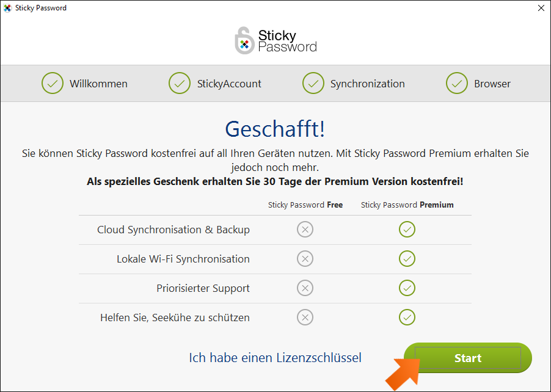Click the Premium checkmark for Priorisierter Support
The width and height of the screenshot is (551, 392).
coord(407,288)
